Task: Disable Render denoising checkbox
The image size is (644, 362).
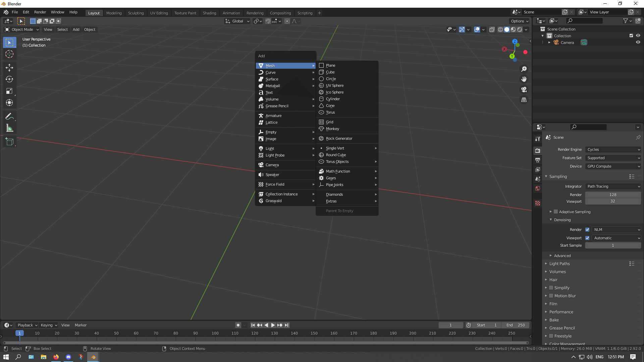Action: tap(587, 230)
